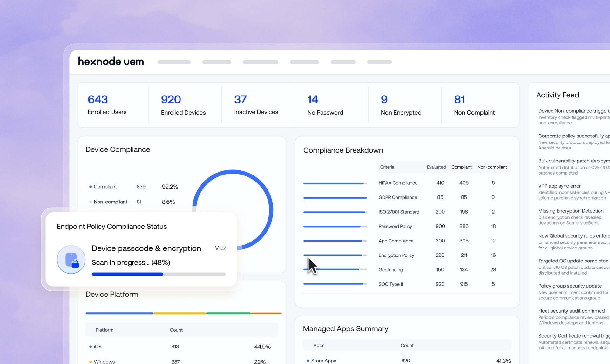Click the device passcode lock icon

[71, 260]
